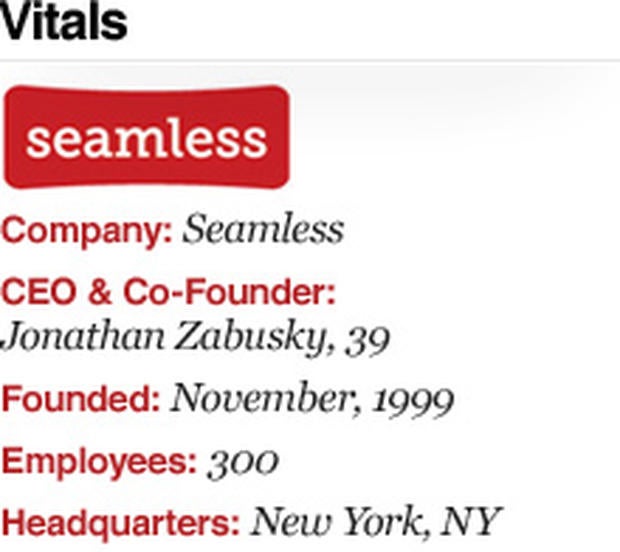Viewport: 620px width, 552px height.
Task: Click the red Company: label
Action: 87,232
